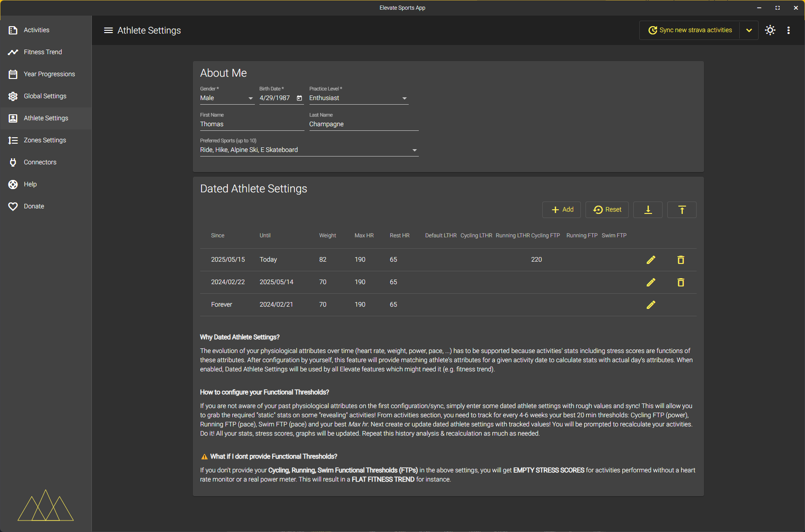Open the three-dot overflow menu

[788, 30]
